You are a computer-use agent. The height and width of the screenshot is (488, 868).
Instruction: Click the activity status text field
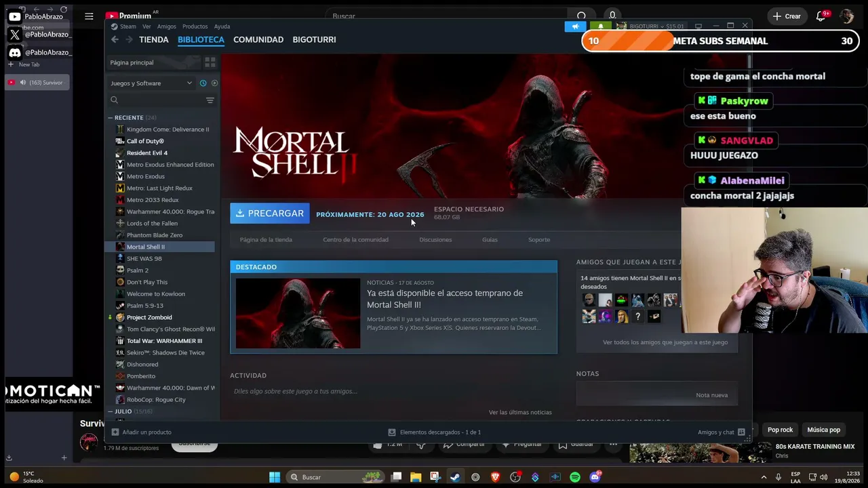coord(392,391)
